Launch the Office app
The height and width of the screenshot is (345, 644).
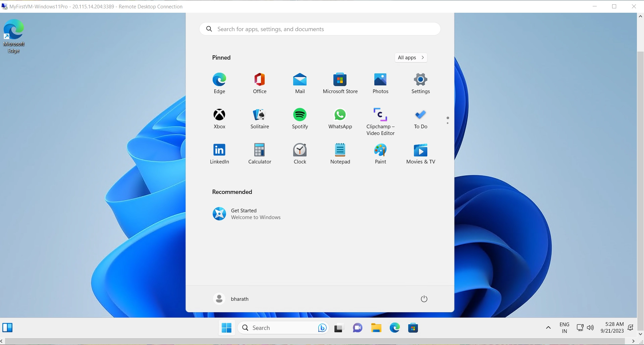(260, 83)
